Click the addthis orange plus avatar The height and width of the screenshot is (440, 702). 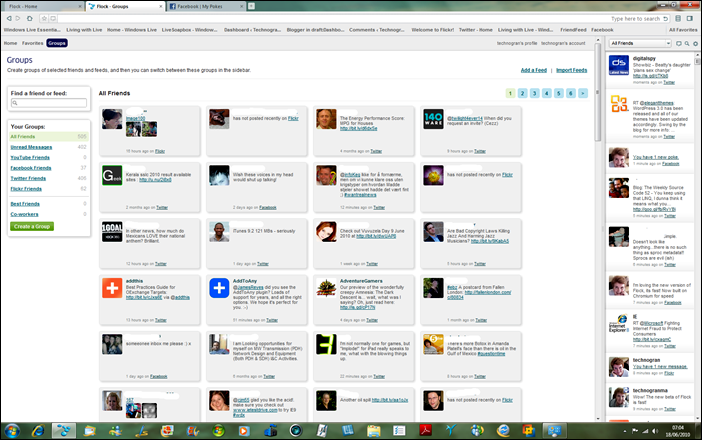[112, 288]
